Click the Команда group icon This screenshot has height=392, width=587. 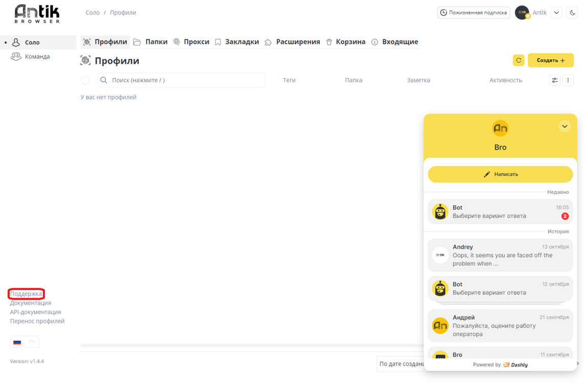(16, 57)
